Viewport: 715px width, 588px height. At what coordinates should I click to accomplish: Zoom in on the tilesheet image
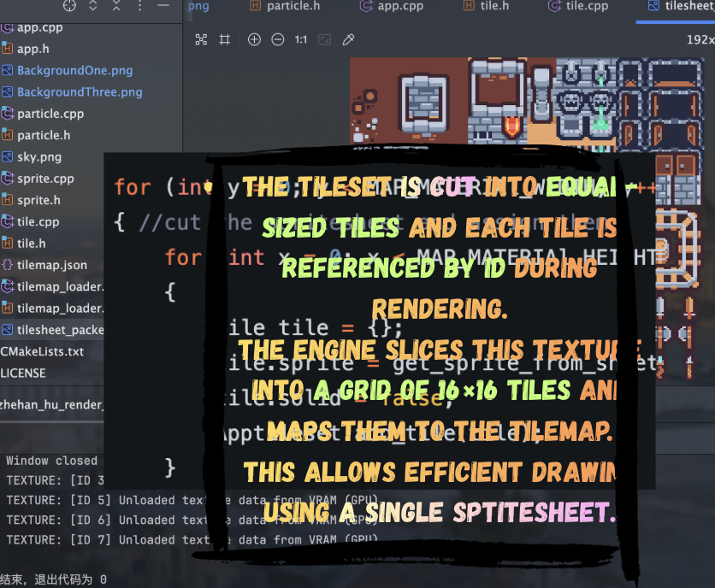click(x=254, y=39)
